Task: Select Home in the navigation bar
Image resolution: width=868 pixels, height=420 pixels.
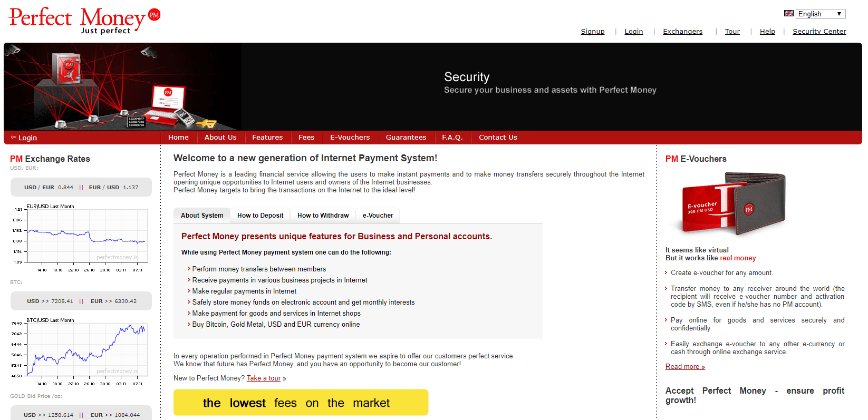Action: tap(178, 138)
